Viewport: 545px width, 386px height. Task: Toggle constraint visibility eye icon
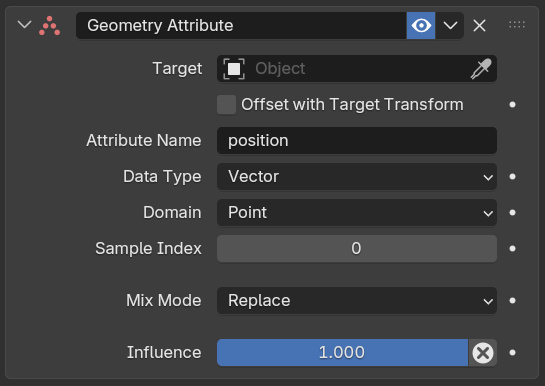[x=421, y=25]
